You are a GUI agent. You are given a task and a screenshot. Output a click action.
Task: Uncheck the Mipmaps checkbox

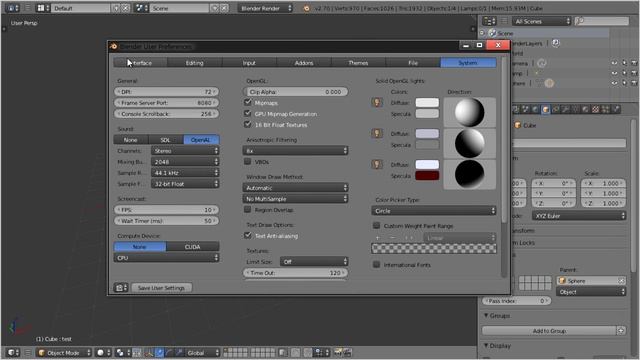(248, 102)
